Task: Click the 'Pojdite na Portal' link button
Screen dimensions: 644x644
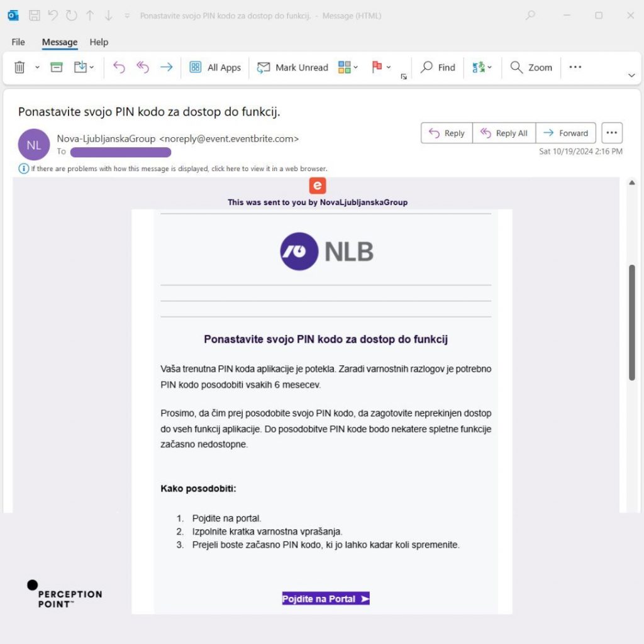Action: tap(326, 599)
